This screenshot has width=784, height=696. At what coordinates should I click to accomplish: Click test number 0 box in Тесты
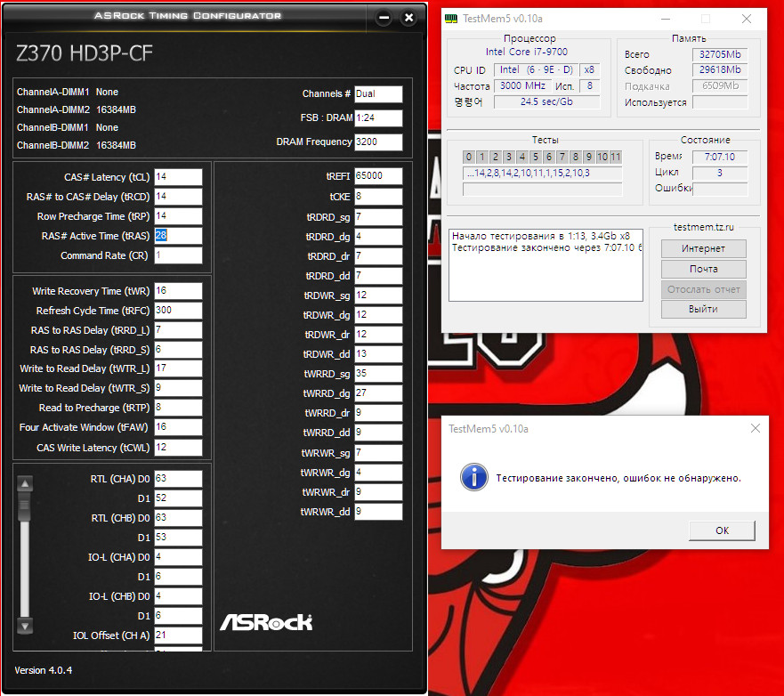coord(468,157)
